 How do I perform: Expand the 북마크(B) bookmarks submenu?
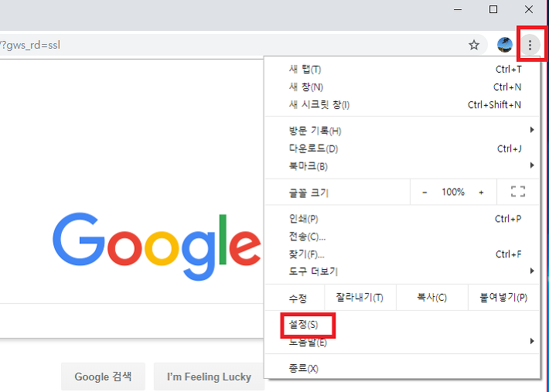point(402,166)
